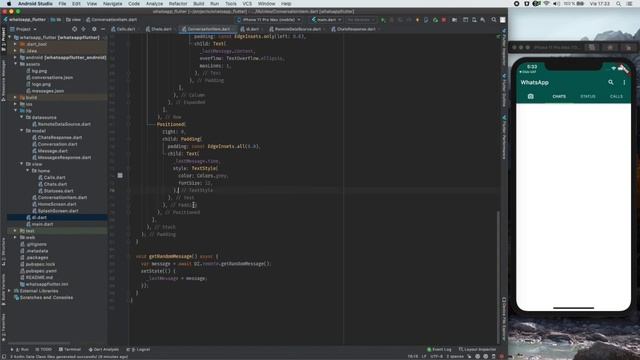Tap the CALLS tab in emulator
640x360 pixels.
pos(616,96)
